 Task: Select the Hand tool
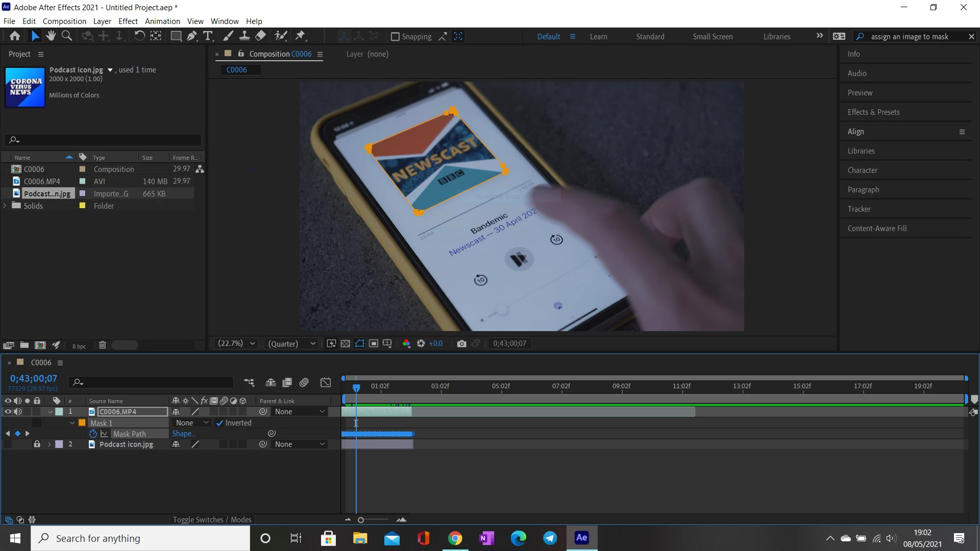coord(51,36)
